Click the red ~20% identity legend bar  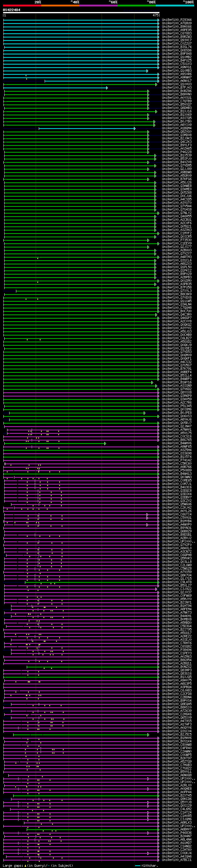pos(22,6)
